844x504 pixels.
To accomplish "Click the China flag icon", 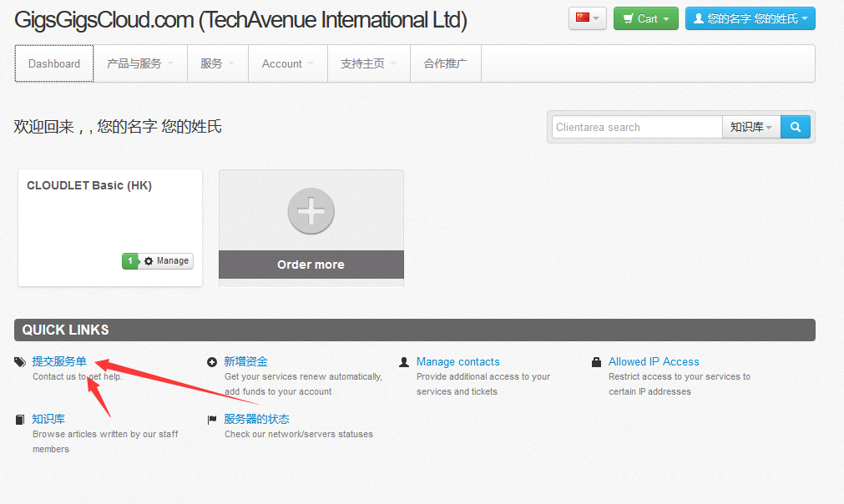I will (583, 18).
